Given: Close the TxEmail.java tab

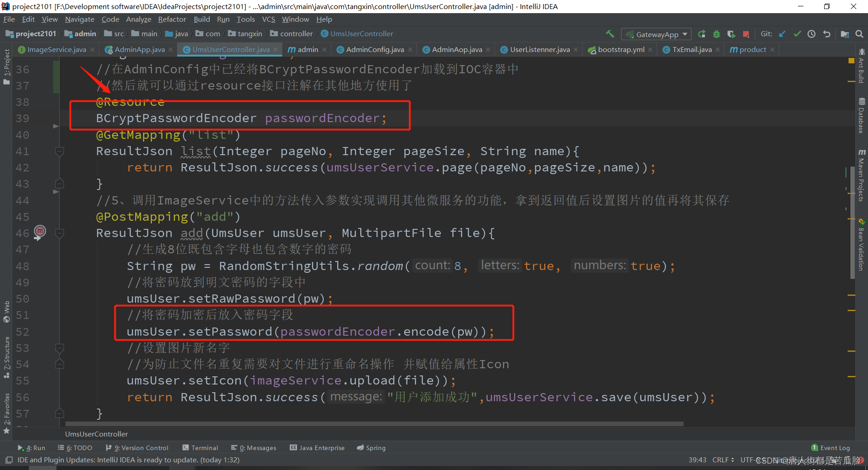Looking at the screenshot, I should coord(717,50).
